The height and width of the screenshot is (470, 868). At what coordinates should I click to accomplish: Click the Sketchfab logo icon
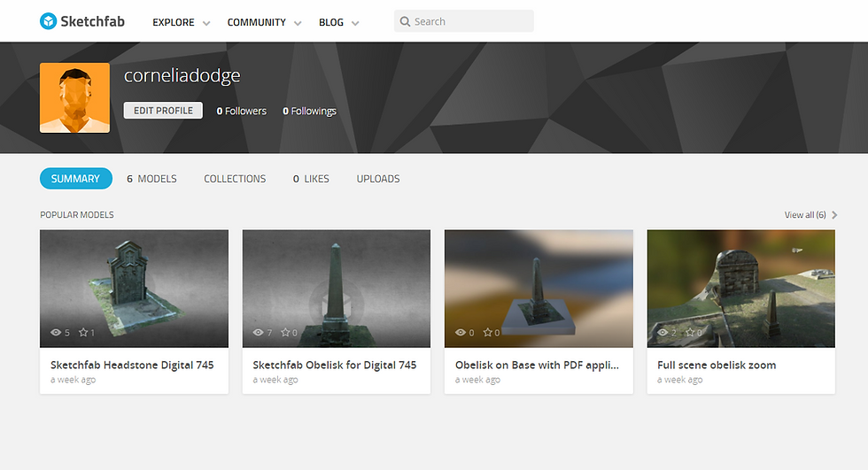tap(48, 21)
